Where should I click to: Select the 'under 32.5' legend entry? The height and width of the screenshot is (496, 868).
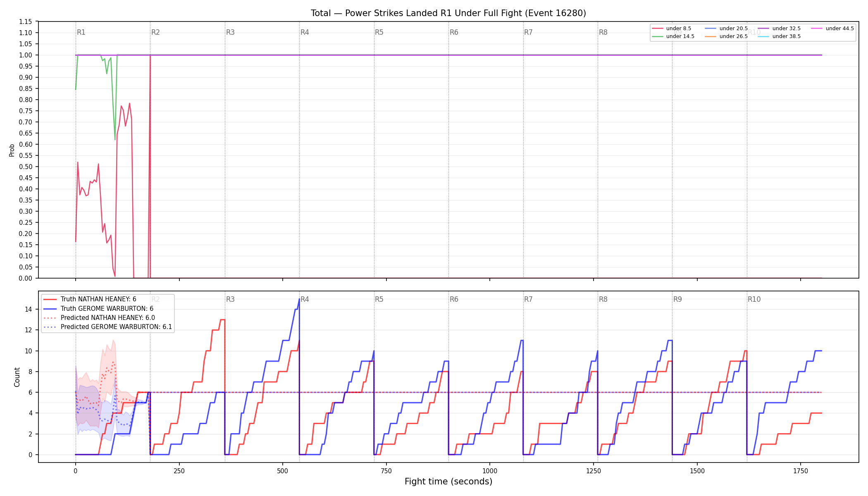coord(780,29)
